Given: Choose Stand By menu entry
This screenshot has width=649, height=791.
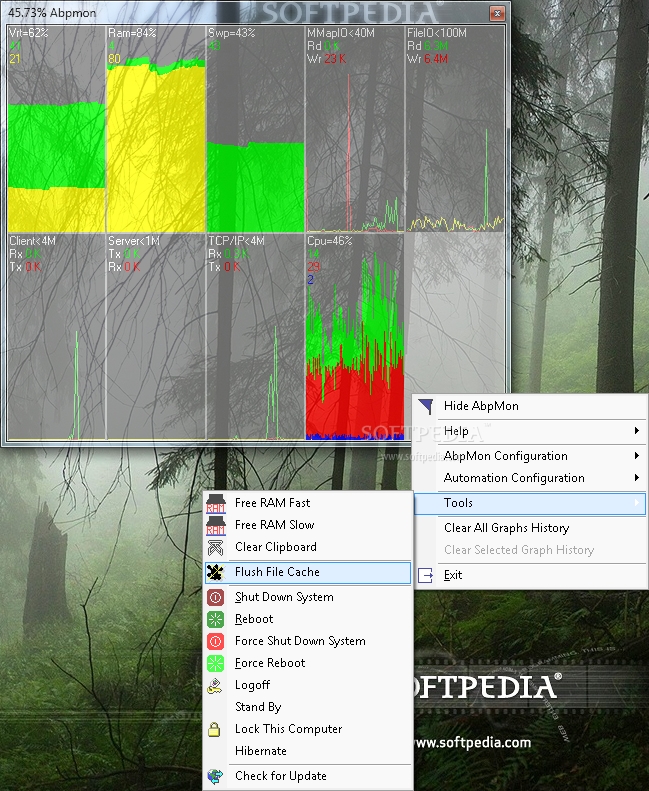Looking at the screenshot, I should [308, 707].
